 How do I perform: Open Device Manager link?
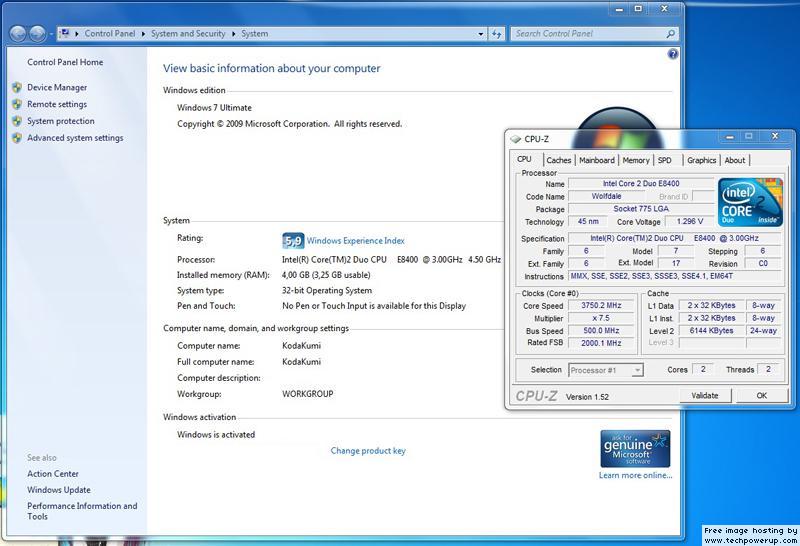(57, 87)
